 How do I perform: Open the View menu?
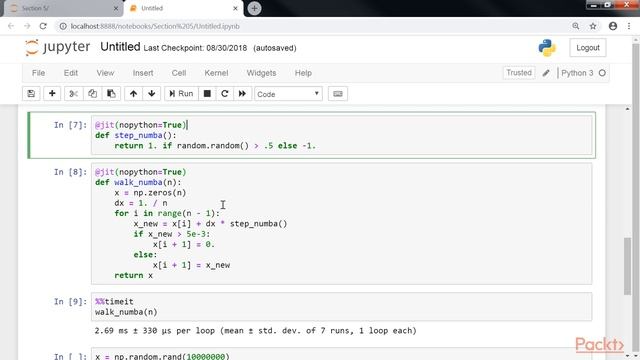105,73
